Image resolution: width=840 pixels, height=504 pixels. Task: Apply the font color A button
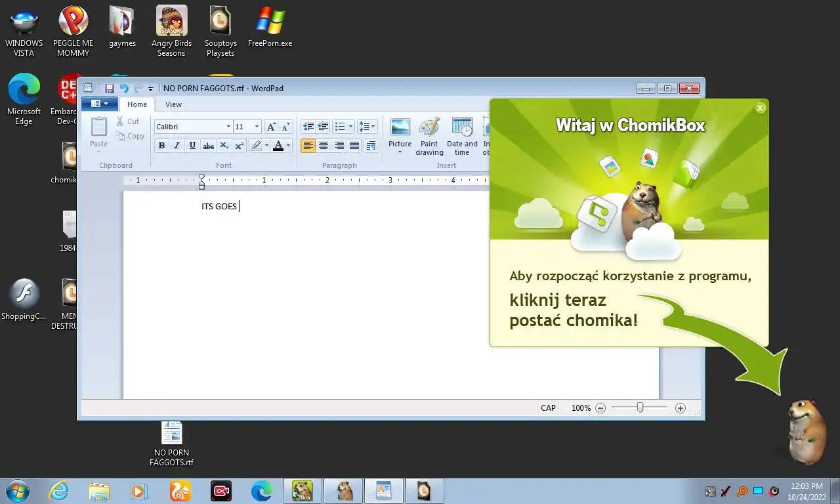point(278,146)
